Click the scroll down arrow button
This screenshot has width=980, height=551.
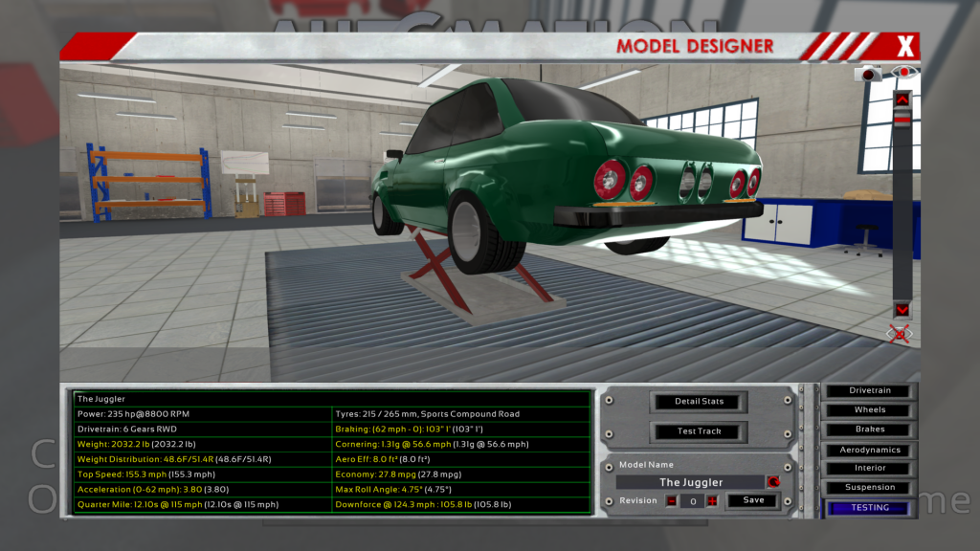click(902, 310)
